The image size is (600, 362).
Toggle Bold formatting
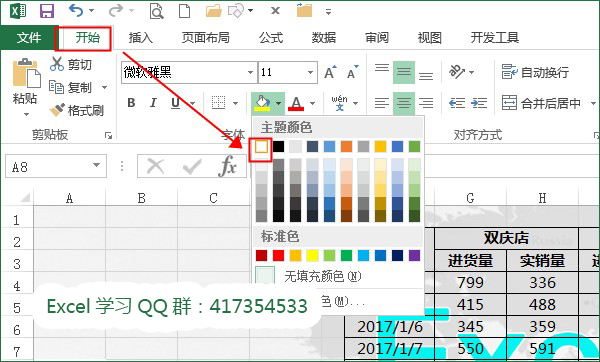click(131, 103)
